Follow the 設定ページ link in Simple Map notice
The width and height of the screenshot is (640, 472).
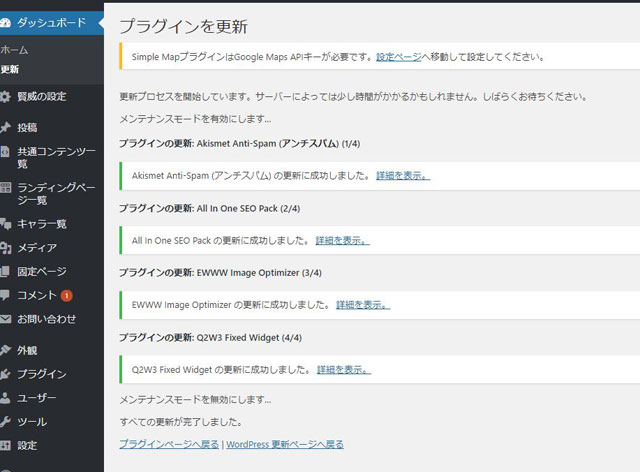pyautogui.click(x=398, y=57)
